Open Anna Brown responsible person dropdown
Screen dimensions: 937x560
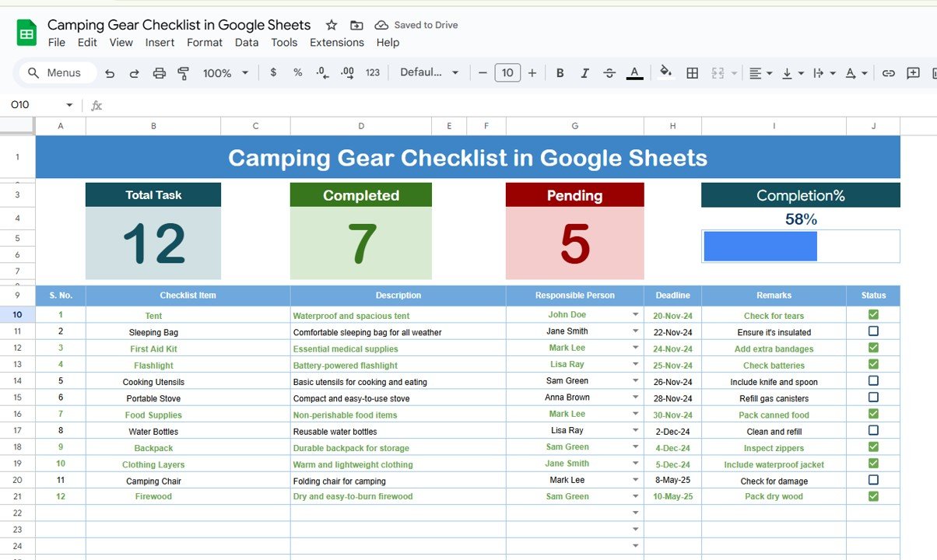pyautogui.click(x=635, y=397)
